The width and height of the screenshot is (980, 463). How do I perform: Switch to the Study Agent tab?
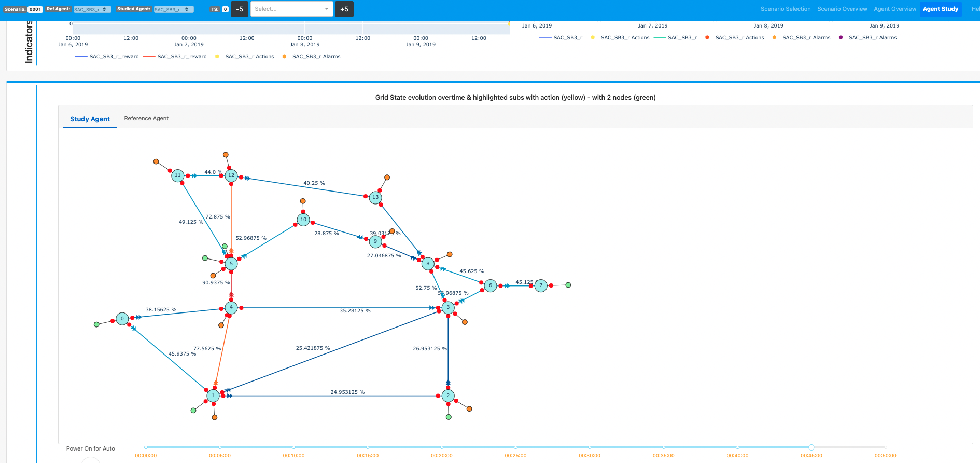click(x=90, y=119)
